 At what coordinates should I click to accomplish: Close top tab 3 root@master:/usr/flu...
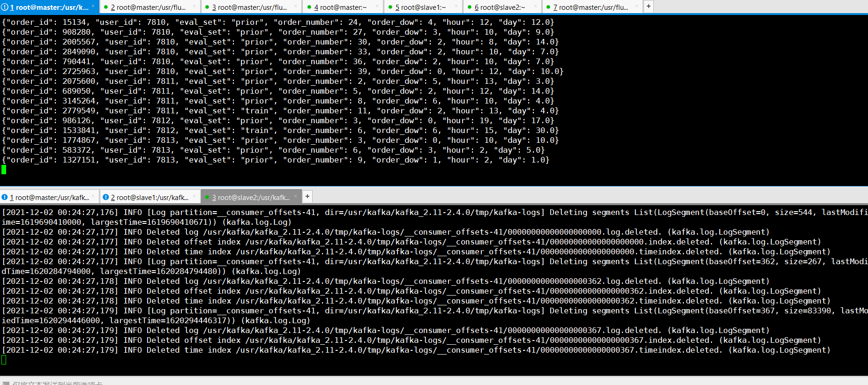tap(296, 7)
